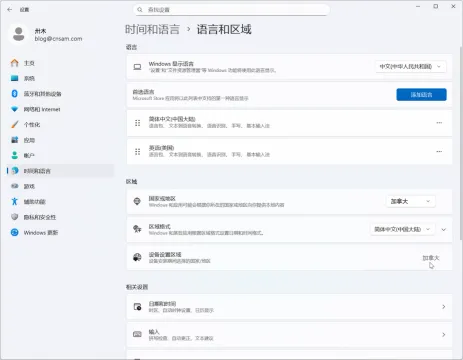
Task: Open Windows 更新 in the sidebar
Action: click(x=60, y=232)
